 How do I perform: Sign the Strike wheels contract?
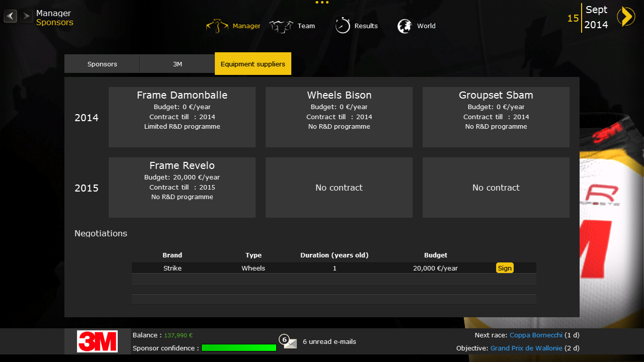(x=505, y=268)
